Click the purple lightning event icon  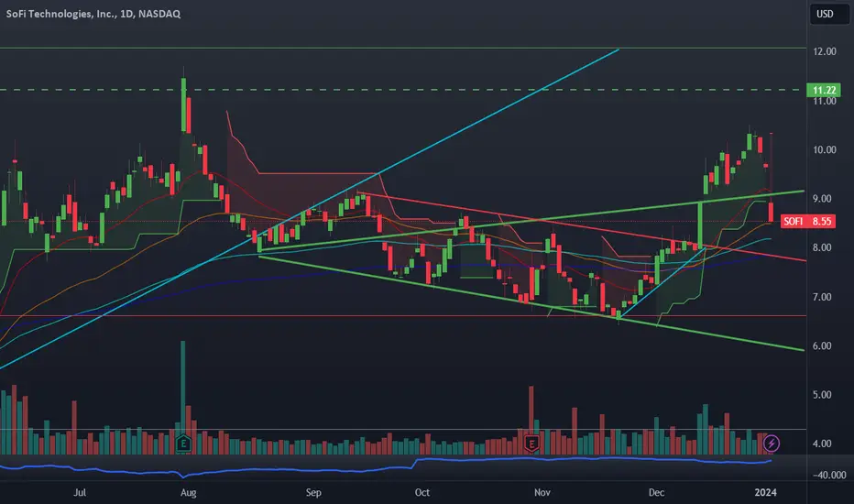pyautogui.click(x=772, y=444)
